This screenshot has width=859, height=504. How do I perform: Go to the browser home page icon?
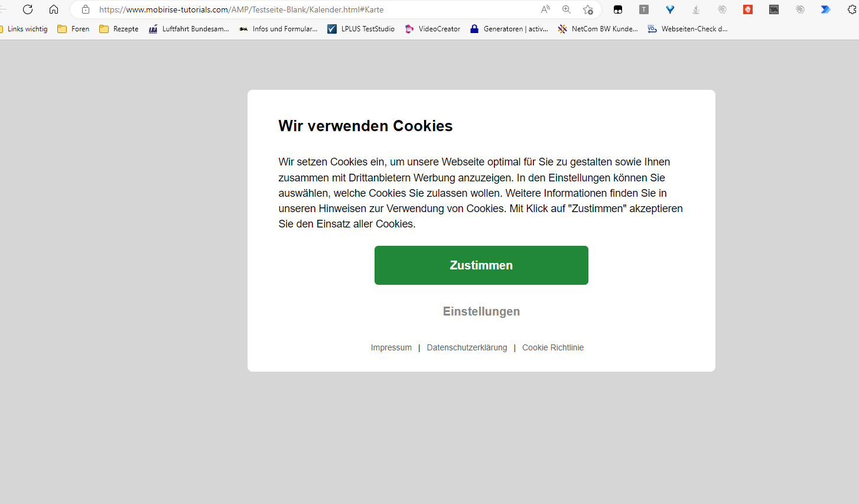(54, 9)
